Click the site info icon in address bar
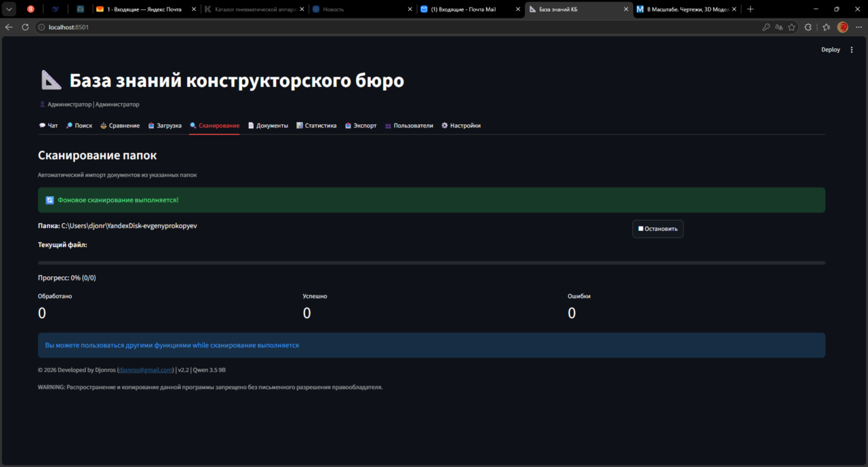This screenshot has height=467, width=868. click(41, 27)
